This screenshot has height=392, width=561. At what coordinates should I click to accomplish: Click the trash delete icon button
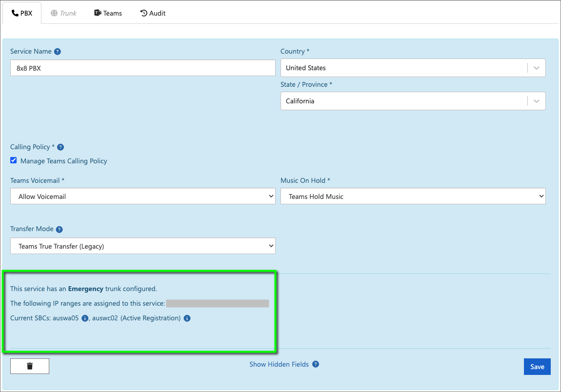[30, 366]
